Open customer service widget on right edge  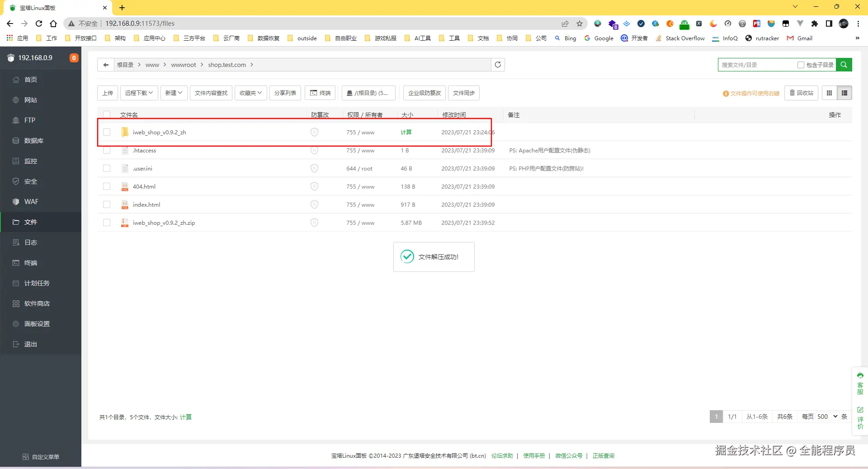pyautogui.click(x=860, y=384)
